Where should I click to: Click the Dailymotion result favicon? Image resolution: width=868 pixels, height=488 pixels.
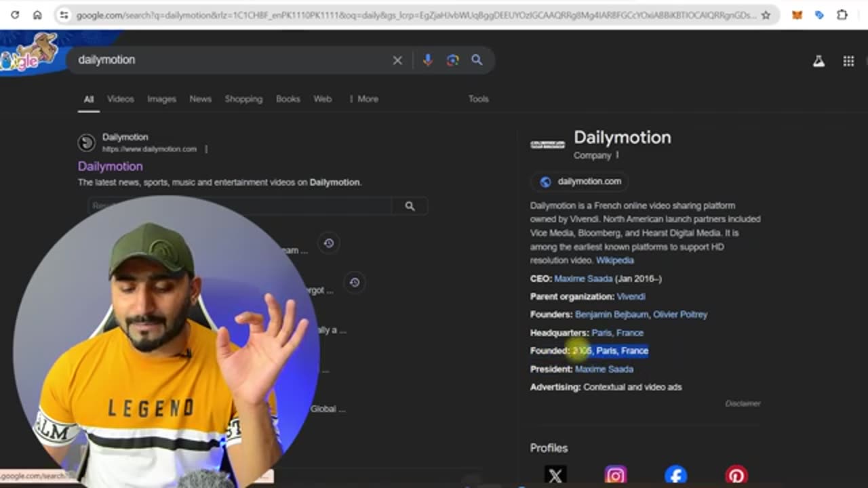86,142
